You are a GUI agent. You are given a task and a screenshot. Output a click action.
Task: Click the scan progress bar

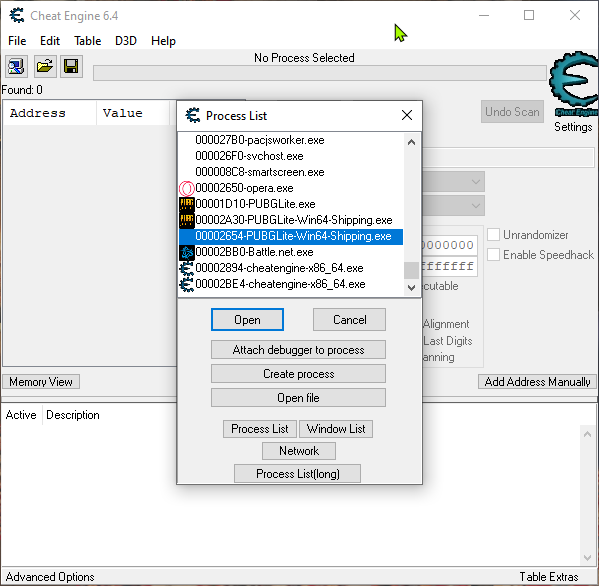tap(320, 73)
